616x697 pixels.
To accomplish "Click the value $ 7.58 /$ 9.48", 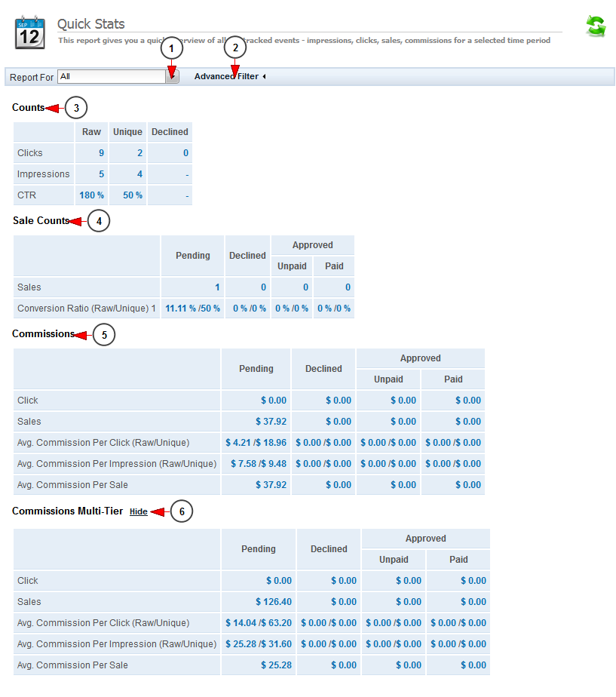I will pyautogui.click(x=259, y=464).
